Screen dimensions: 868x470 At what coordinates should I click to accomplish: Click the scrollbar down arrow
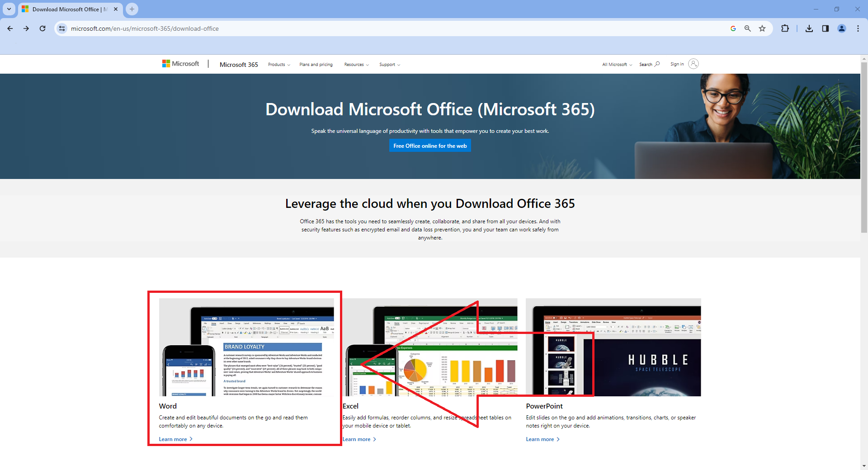864,466
